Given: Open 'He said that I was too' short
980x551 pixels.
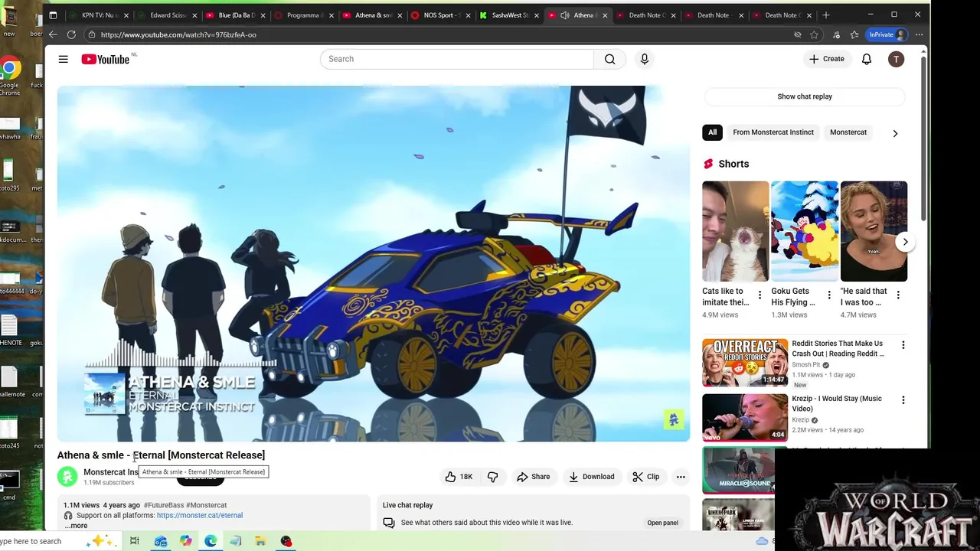Looking at the screenshot, I should [x=874, y=231].
